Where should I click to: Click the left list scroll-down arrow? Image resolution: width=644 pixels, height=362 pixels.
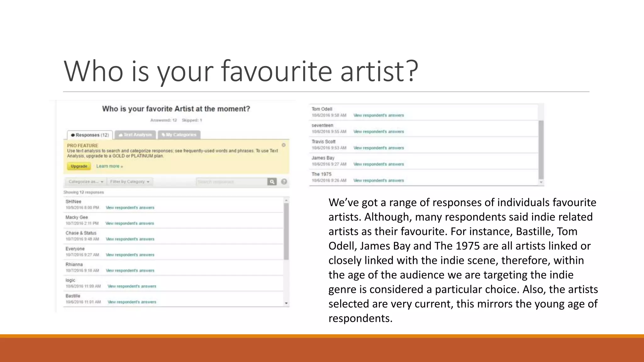tap(286, 303)
